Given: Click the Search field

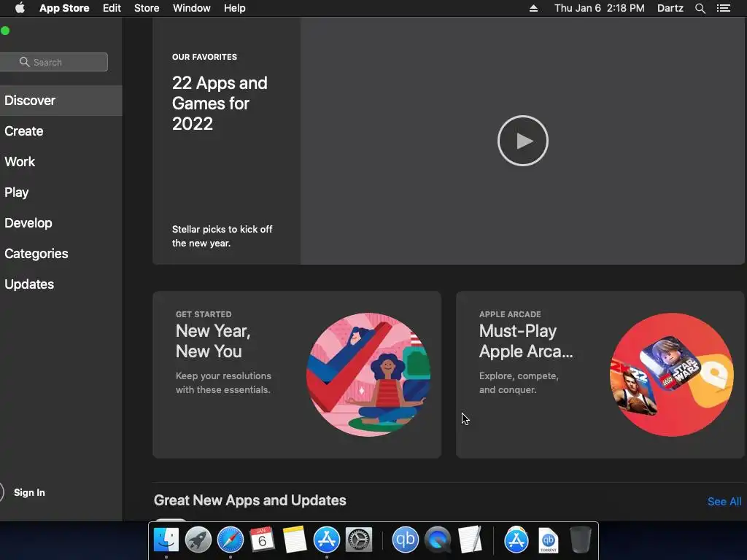Looking at the screenshot, I should (54, 62).
